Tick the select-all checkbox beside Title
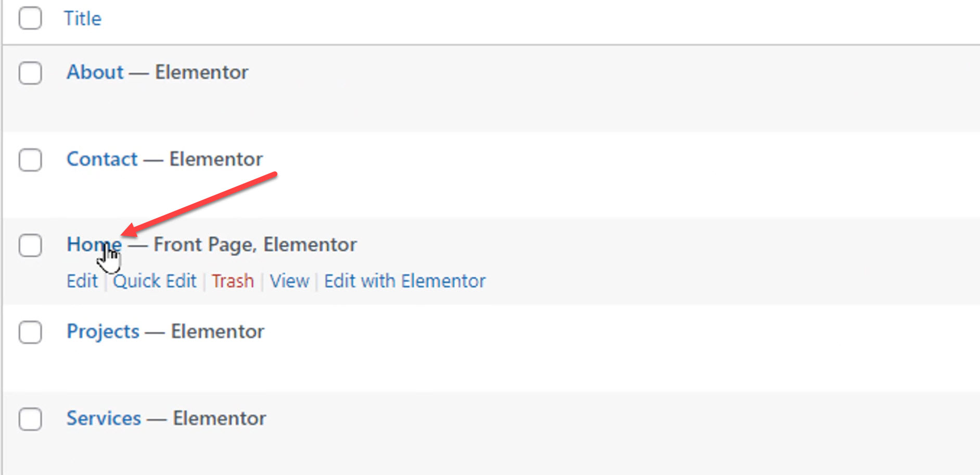This screenshot has width=980, height=475. (x=30, y=18)
